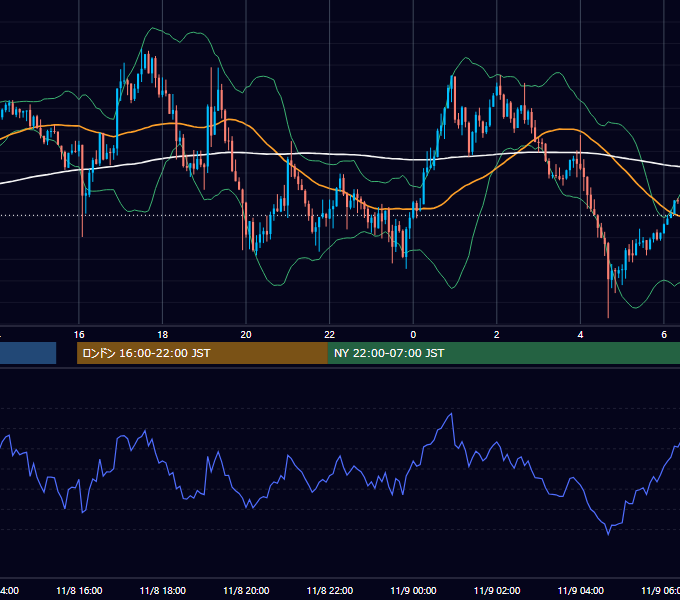The height and width of the screenshot is (600, 680).
Task: Click the 16 hour label on price chart axis
Action: [x=79, y=335]
